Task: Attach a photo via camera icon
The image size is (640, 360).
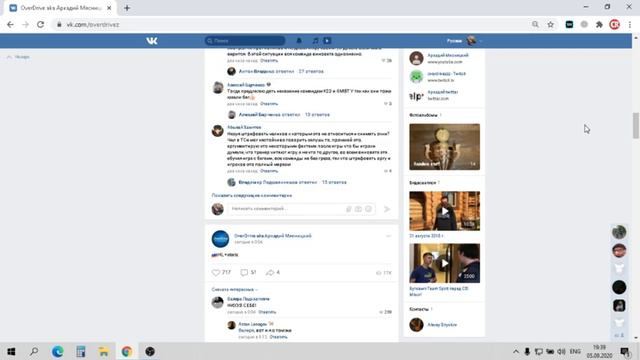Action: click(358, 209)
